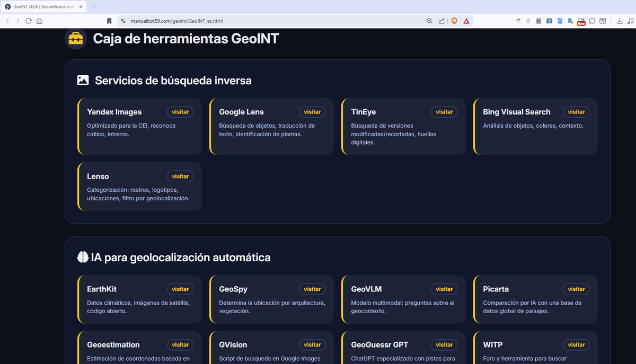Reload the current page
Image resolution: width=636 pixels, height=364 pixels.
[x=29, y=21]
